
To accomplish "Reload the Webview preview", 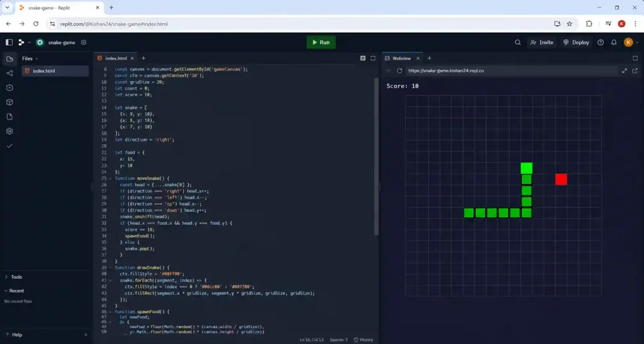I will tap(399, 70).
